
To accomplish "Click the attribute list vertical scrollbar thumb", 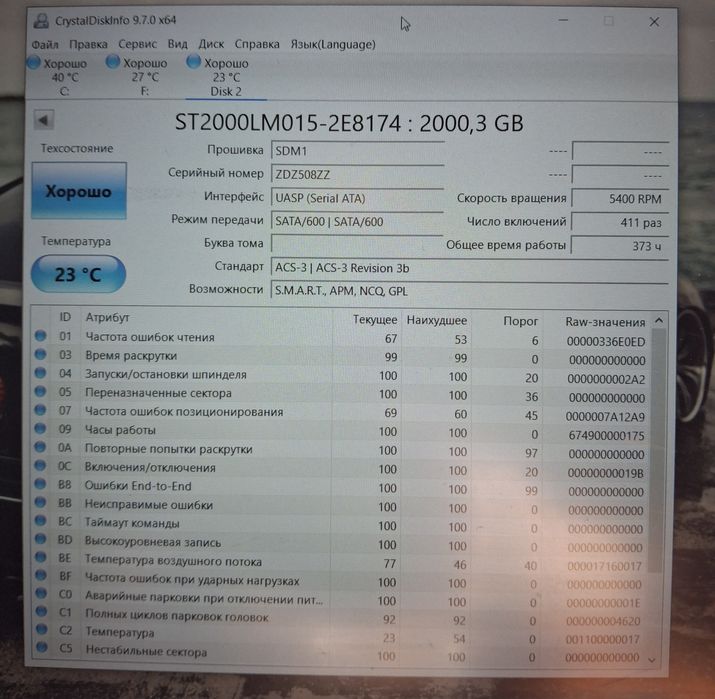I will click(x=656, y=450).
